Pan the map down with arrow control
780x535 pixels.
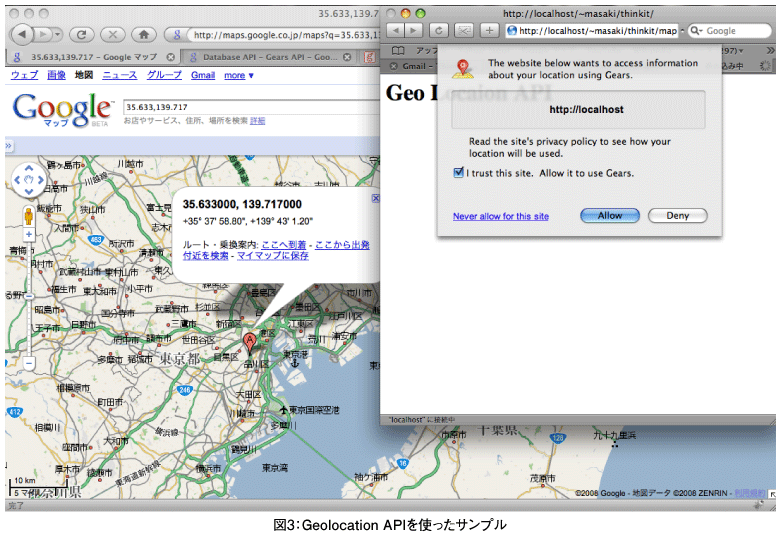click(29, 191)
